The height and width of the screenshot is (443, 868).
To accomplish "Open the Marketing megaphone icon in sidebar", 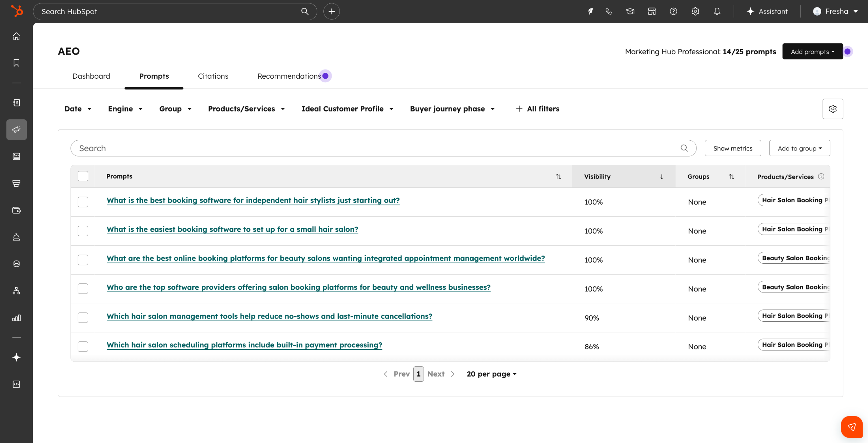I will click(16, 129).
